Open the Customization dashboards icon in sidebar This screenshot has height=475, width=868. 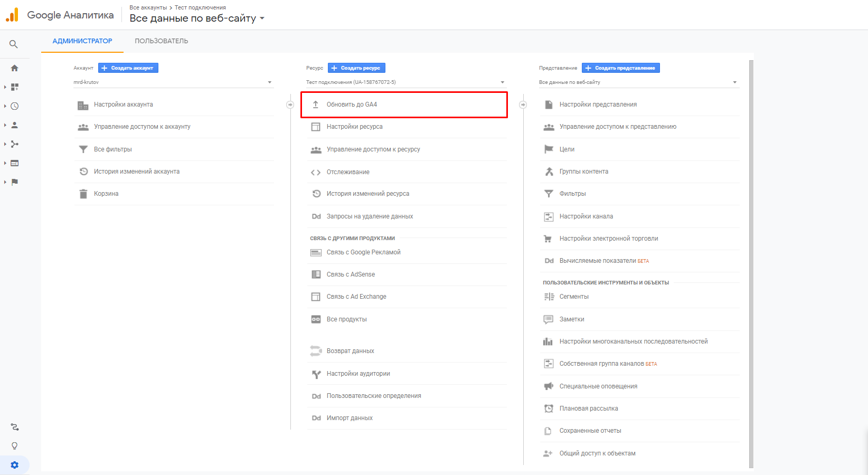click(x=15, y=87)
